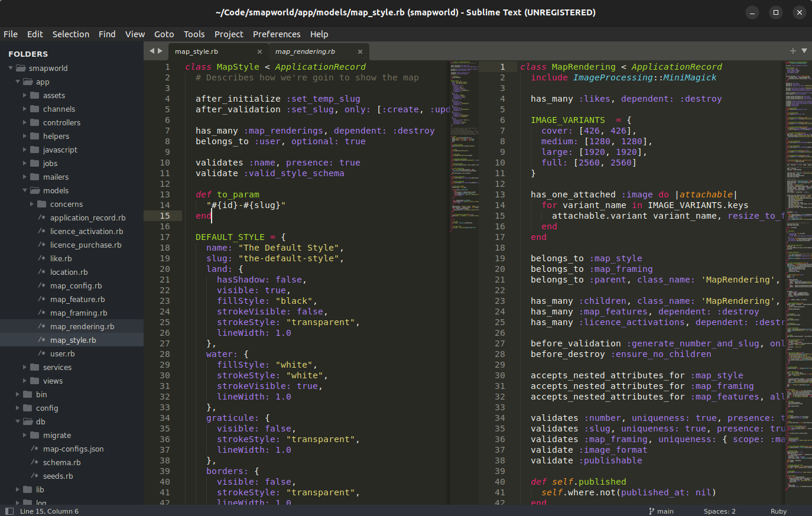Viewport: 812px width, 516px height.
Task: Click the git branch main indicator
Action: pos(661,511)
